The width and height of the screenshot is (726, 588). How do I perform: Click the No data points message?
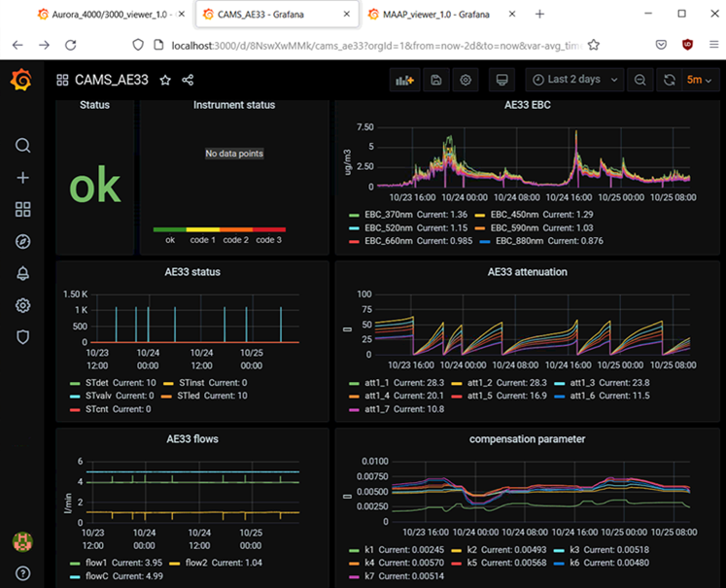pyautogui.click(x=234, y=154)
